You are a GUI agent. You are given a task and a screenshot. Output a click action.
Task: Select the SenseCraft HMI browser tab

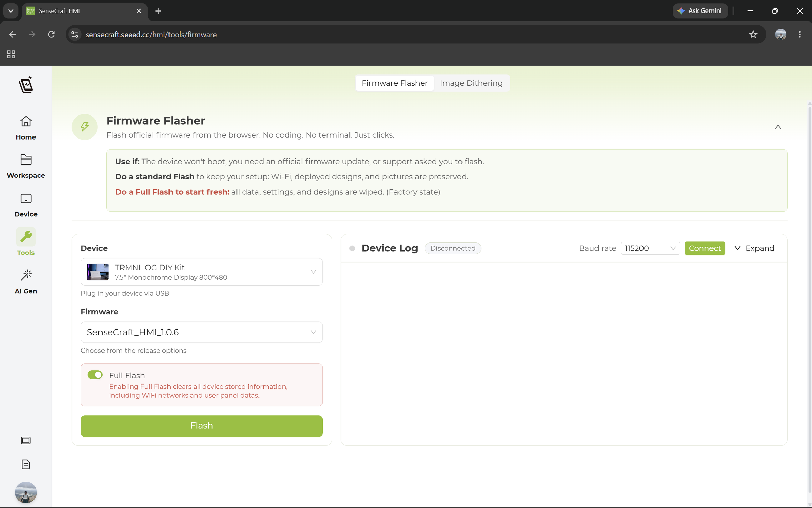pos(85,11)
